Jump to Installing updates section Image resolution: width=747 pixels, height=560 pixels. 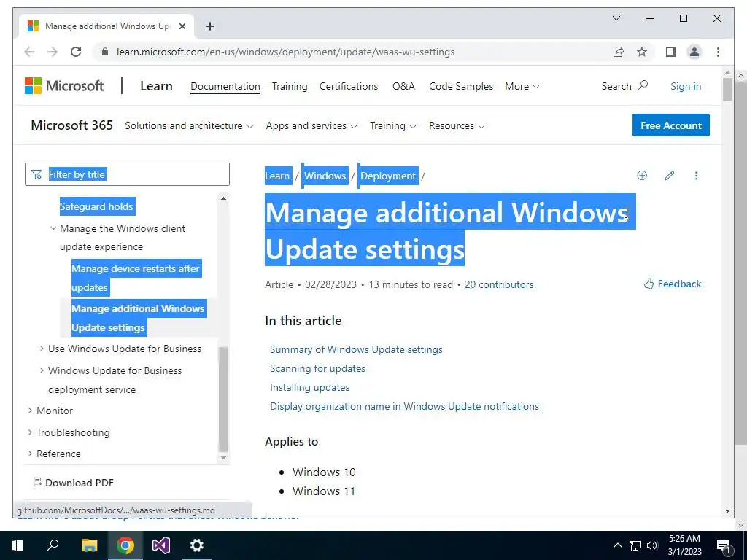[x=309, y=387]
